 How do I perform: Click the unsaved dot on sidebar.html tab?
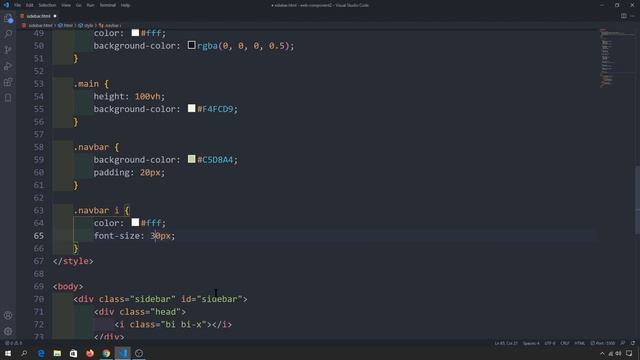55,16
